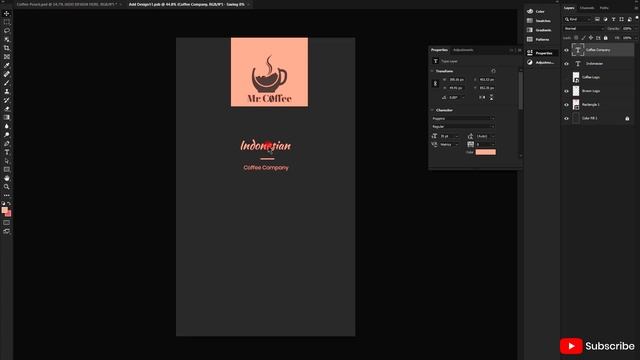Click the YouTube Subscribe button
The image size is (640, 360).
[x=597, y=346]
